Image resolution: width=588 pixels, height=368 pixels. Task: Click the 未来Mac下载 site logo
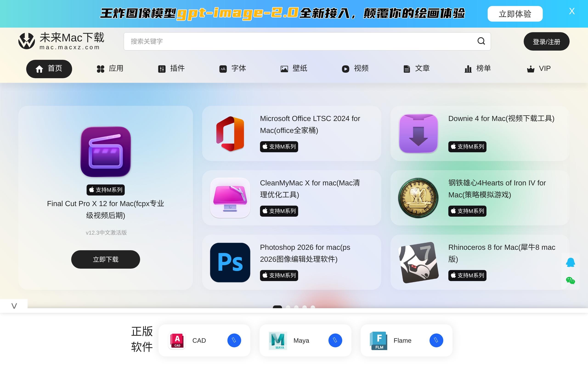tap(61, 41)
